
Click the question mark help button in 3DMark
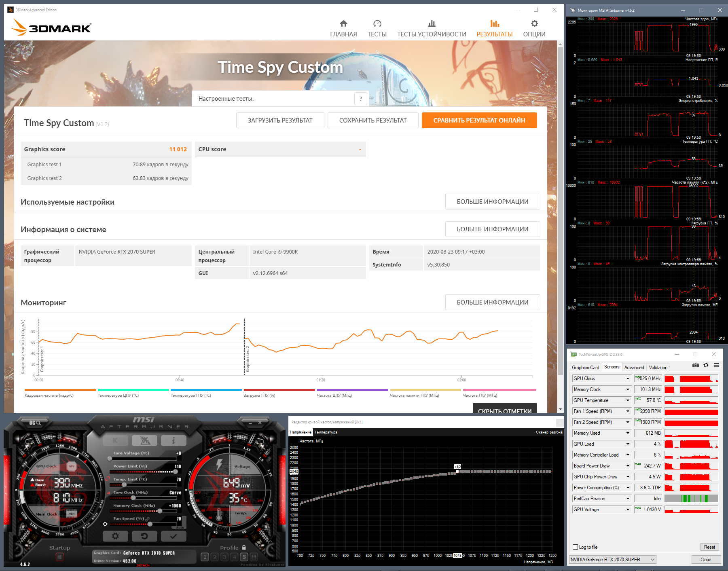point(361,98)
